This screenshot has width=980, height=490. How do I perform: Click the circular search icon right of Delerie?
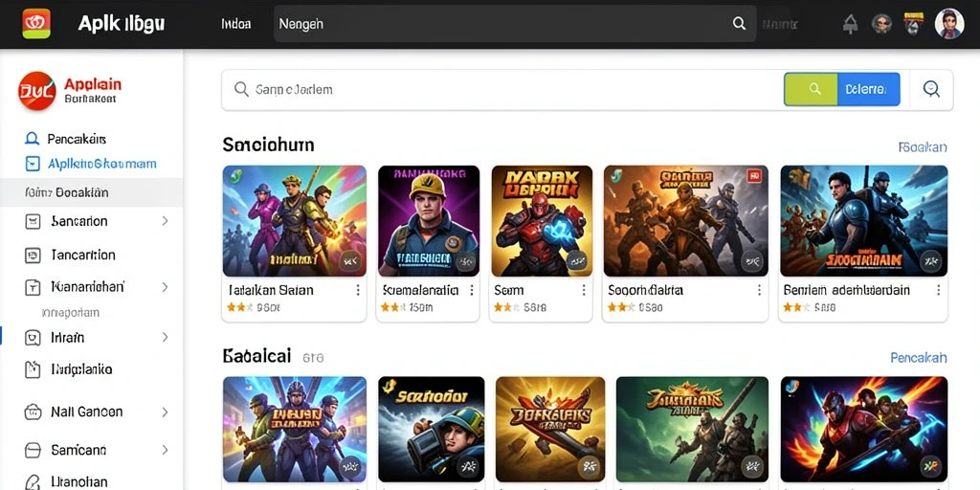(931, 89)
